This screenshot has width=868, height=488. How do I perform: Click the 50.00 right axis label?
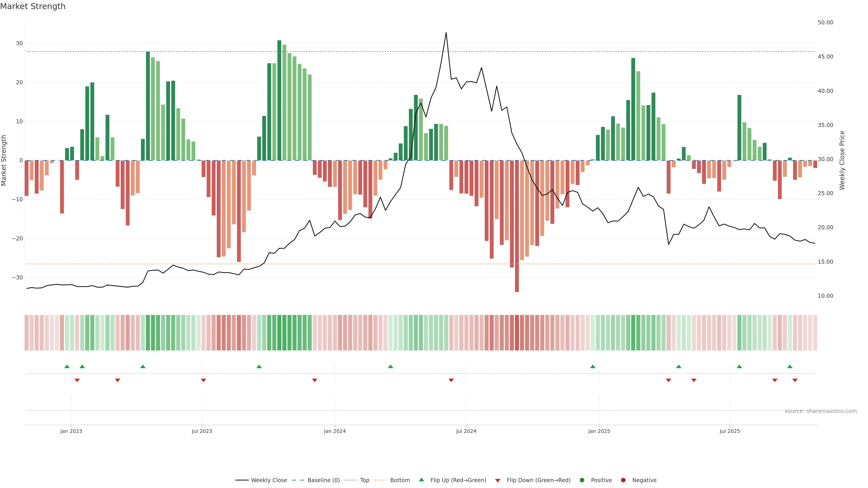coord(825,23)
